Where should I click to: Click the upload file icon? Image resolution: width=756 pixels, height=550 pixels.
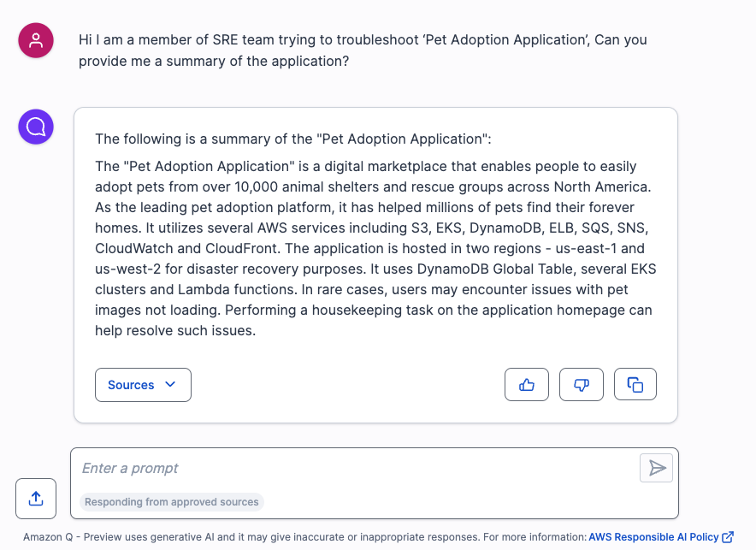[35, 499]
